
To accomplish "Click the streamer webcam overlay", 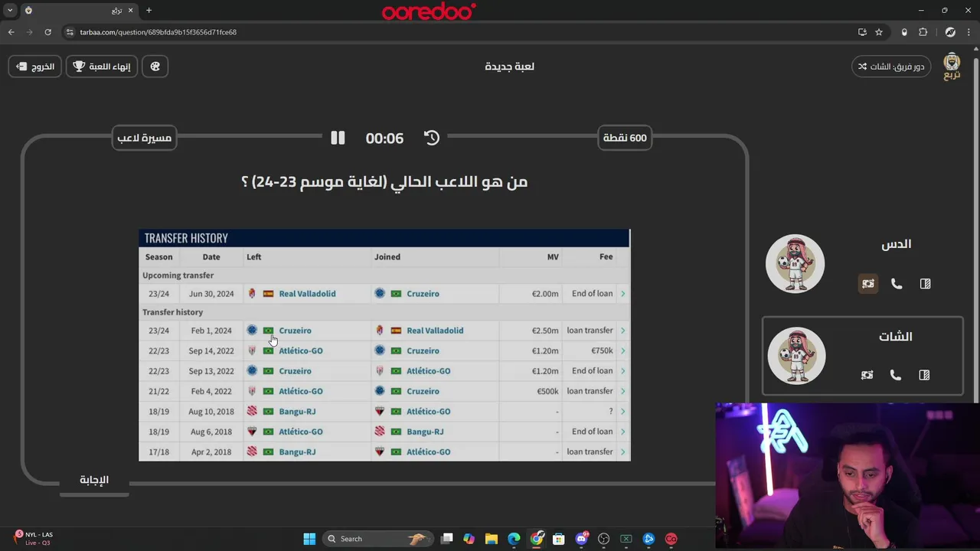I will (x=848, y=476).
